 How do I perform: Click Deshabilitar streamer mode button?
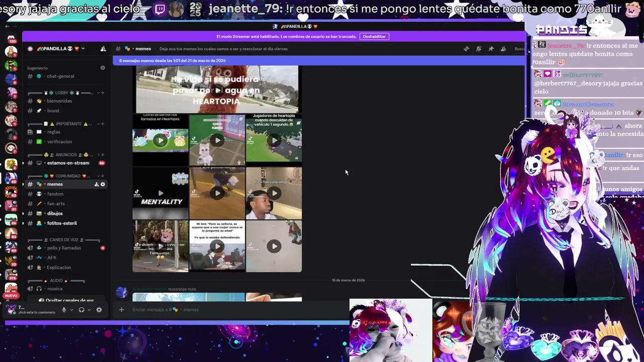(374, 36)
